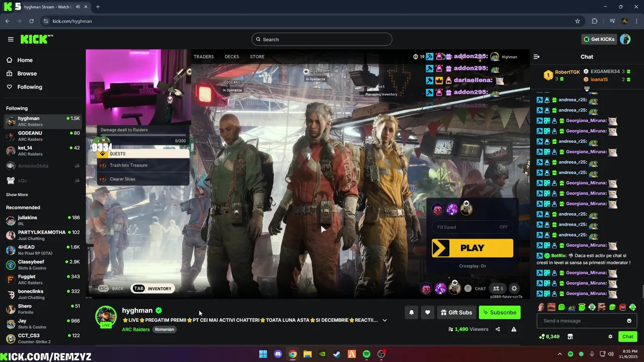Viewport: 644px width, 362px height.
Task: Collapse the chat panel with arrow icon
Action: click(x=536, y=57)
